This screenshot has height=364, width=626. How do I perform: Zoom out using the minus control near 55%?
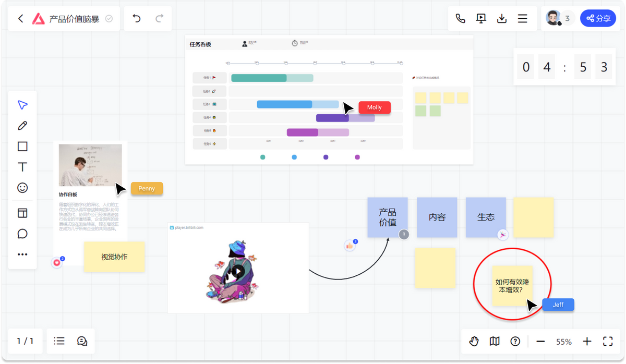point(541,341)
